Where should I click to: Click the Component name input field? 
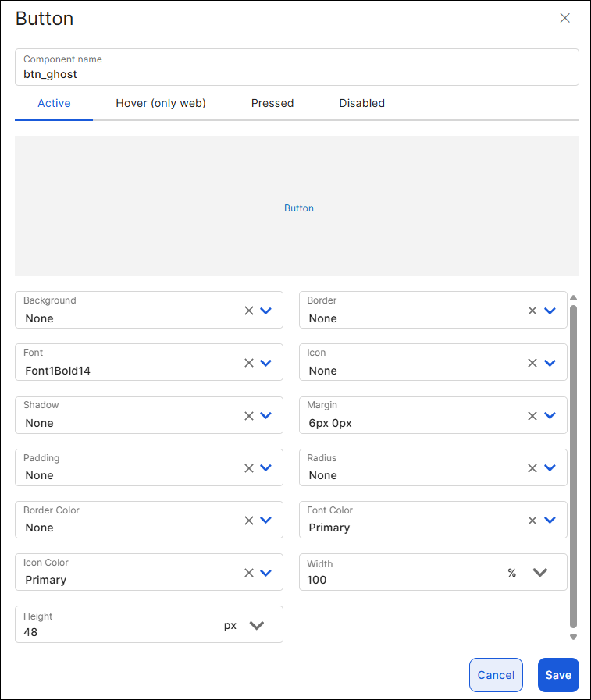(x=297, y=75)
